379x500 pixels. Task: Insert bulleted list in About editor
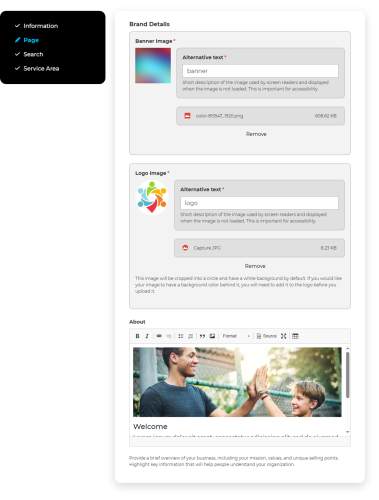point(181,336)
